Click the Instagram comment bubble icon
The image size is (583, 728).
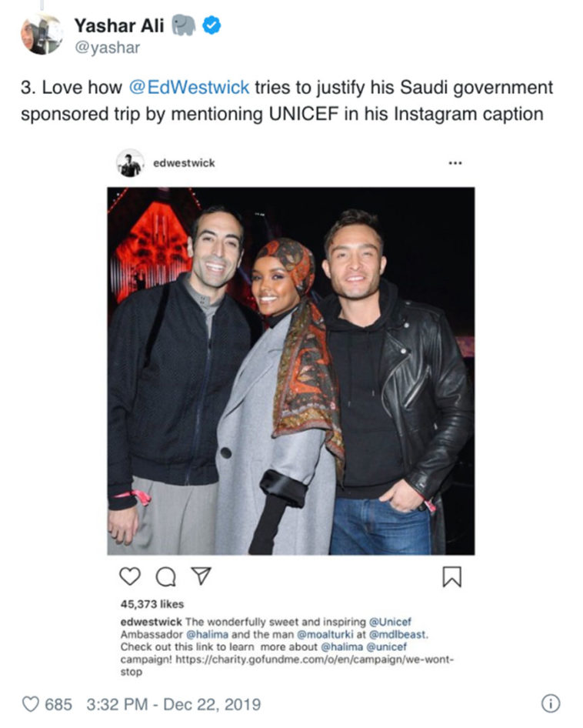click(165, 576)
